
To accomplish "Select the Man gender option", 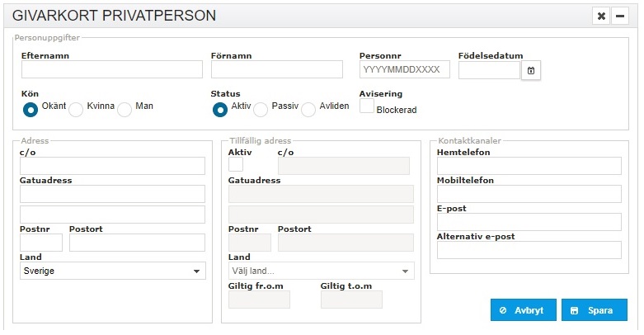I will click(x=125, y=110).
